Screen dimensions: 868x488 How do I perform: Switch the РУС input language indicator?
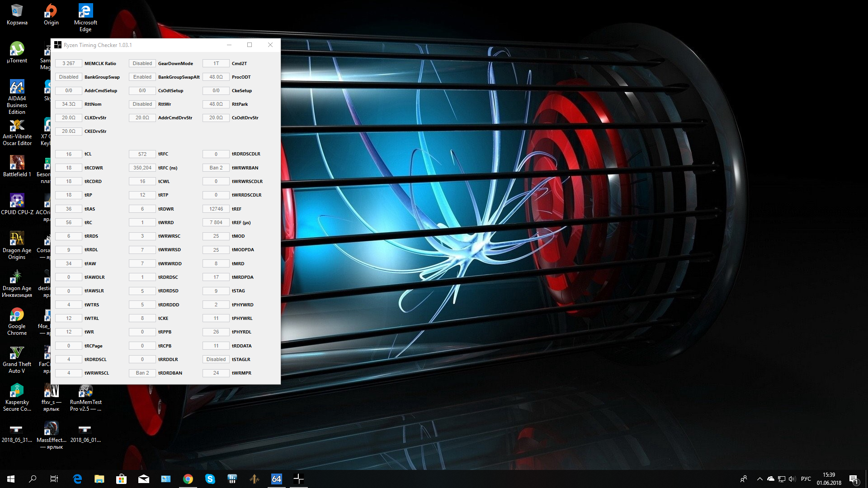[x=806, y=479]
